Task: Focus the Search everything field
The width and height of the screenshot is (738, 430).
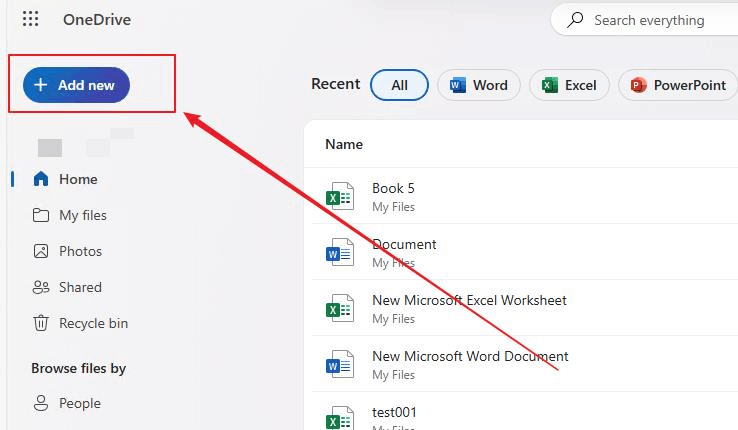Action: pyautogui.click(x=644, y=20)
